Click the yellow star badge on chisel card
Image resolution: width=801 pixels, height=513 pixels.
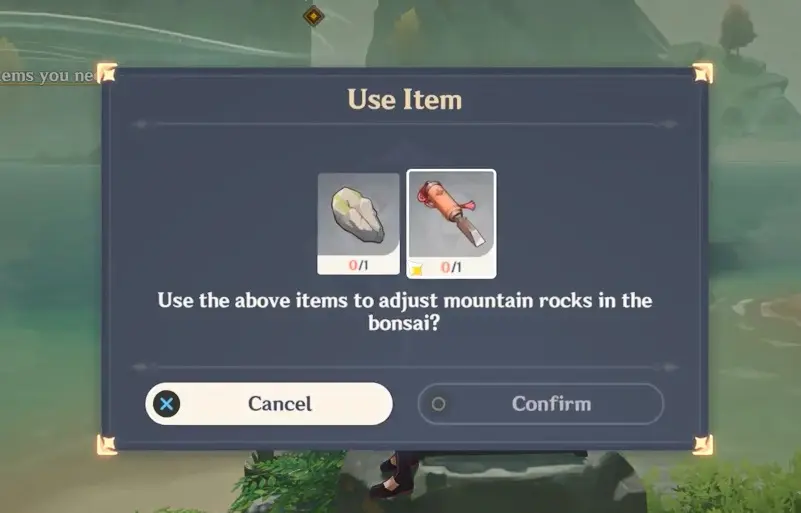point(417,269)
